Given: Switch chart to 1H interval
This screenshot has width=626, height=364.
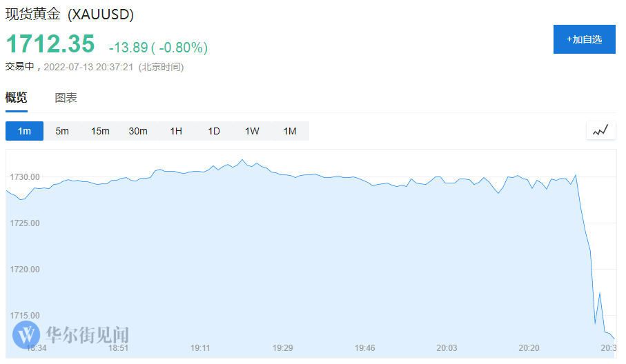Looking at the screenshot, I should click(x=176, y=131).
